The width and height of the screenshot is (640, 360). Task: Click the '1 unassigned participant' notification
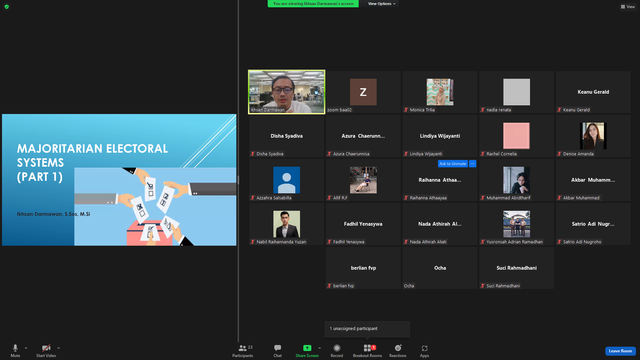point(367,329)
